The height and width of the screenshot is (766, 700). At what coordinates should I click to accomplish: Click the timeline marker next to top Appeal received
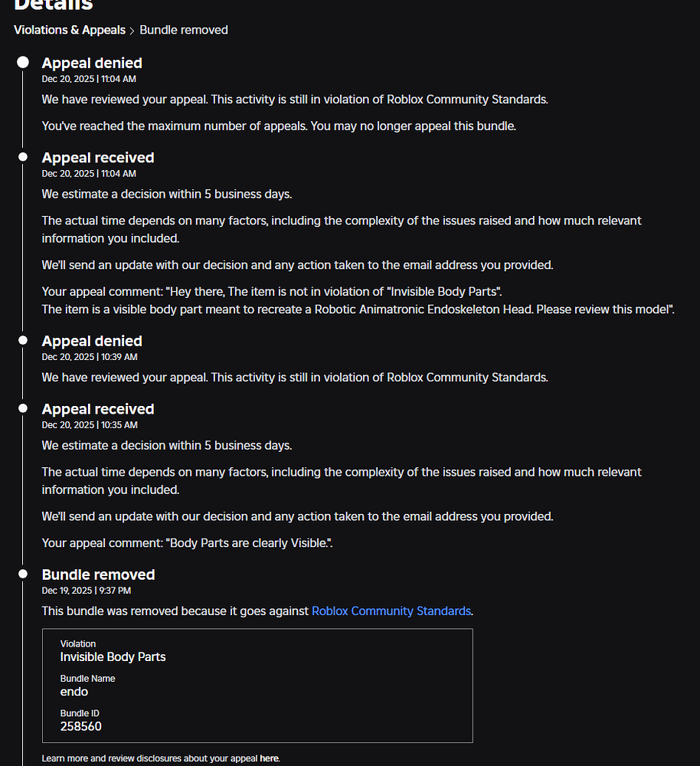tap(22, 156)
